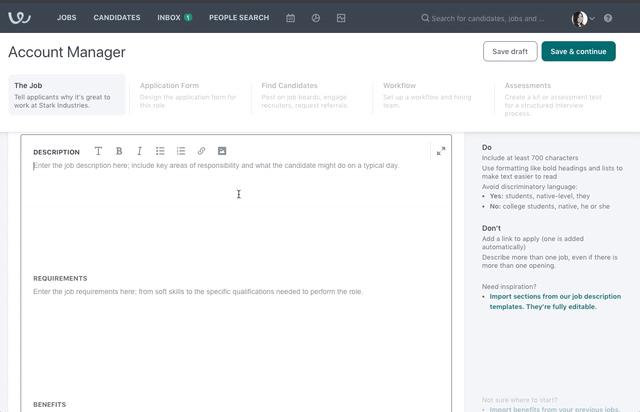Insert a numbered list in description
Screen dimensions: 640x412
[181, 151]
